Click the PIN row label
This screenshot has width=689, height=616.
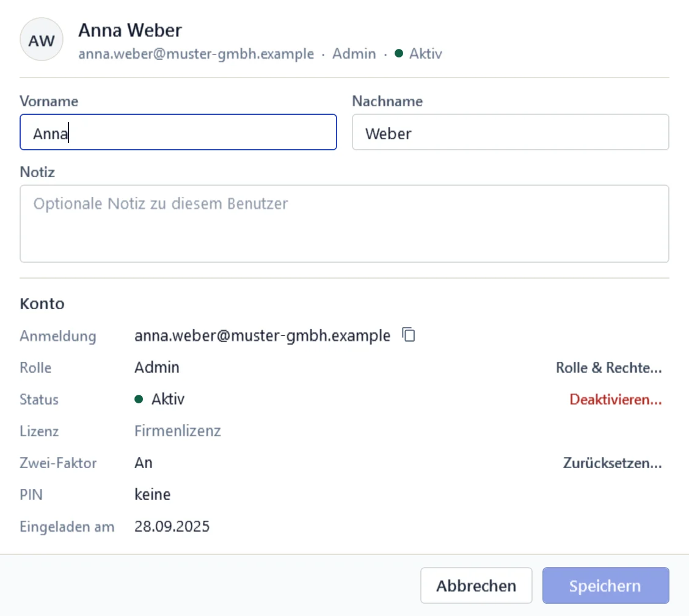[31, 494]
